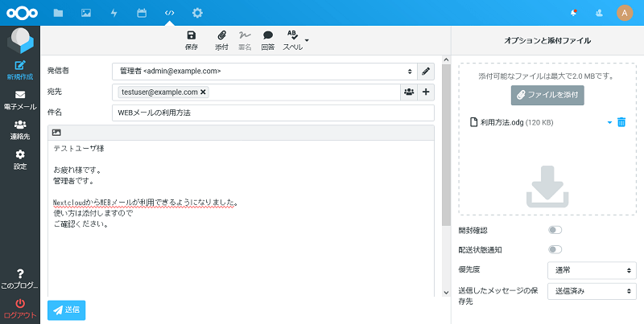
Task: Click the plus icon next to recipient field
Action: [x=426, y=92]
